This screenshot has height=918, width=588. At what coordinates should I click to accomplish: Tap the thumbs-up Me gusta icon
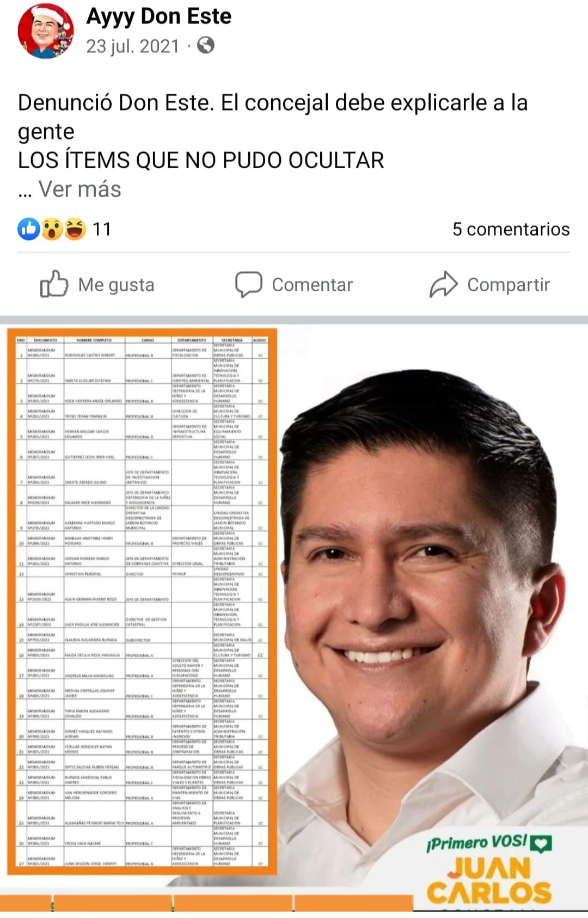[x=54, y=284]
